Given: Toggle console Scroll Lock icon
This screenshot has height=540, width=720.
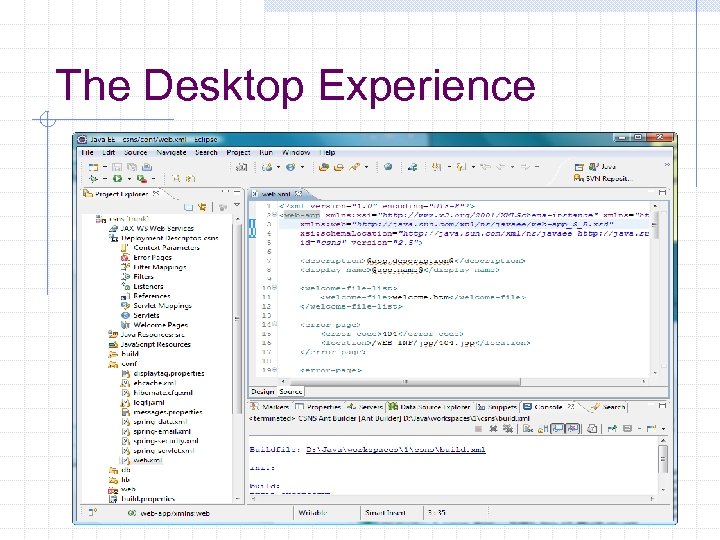Looking at the screenshot, I should [543, 429].
